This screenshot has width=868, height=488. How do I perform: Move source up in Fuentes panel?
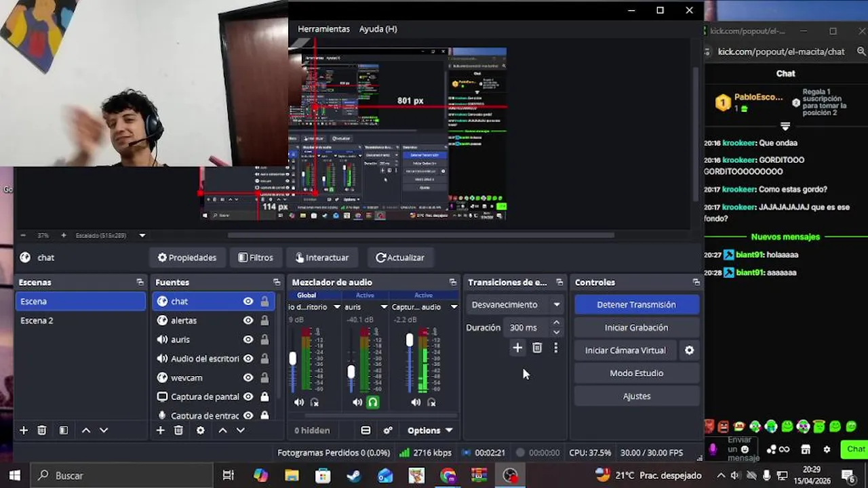222,430
